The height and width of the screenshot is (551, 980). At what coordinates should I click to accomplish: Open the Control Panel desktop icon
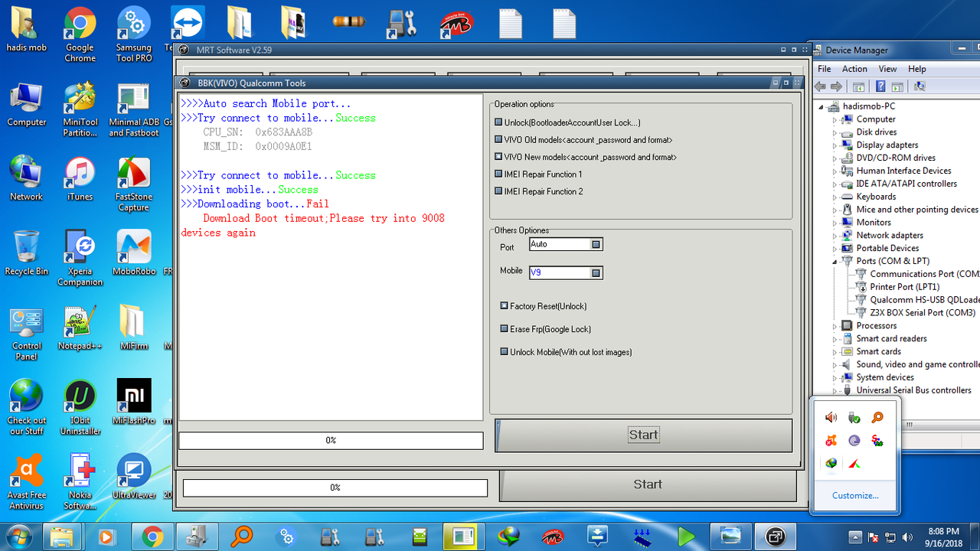pyautogui.click(x=27, y=333)
